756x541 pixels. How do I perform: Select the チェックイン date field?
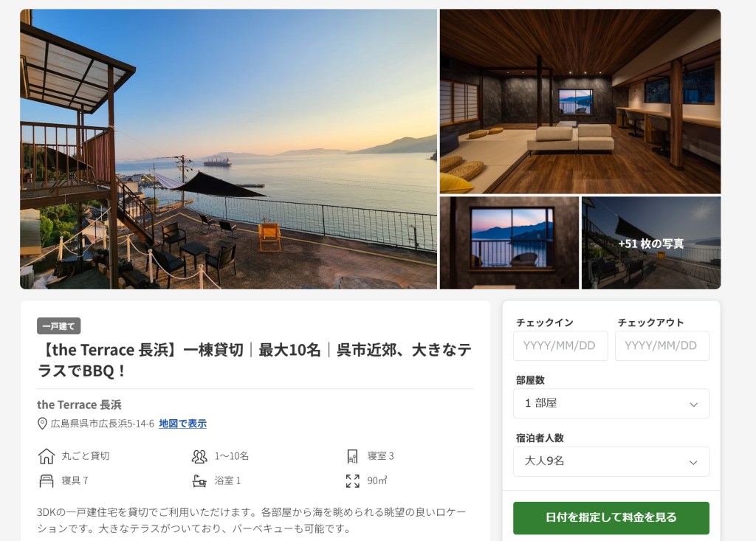(560, 345)
